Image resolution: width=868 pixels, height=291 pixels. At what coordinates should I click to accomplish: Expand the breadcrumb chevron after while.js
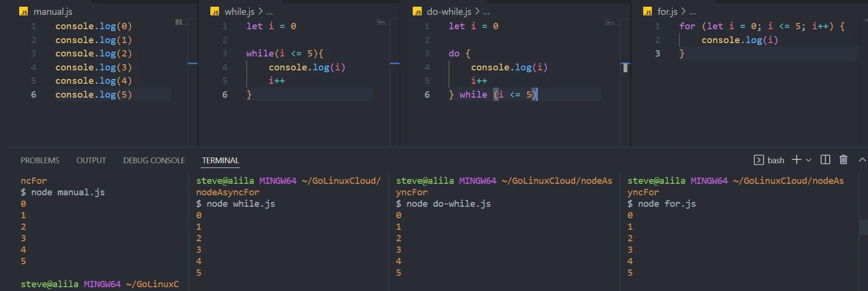click(260, 11)
